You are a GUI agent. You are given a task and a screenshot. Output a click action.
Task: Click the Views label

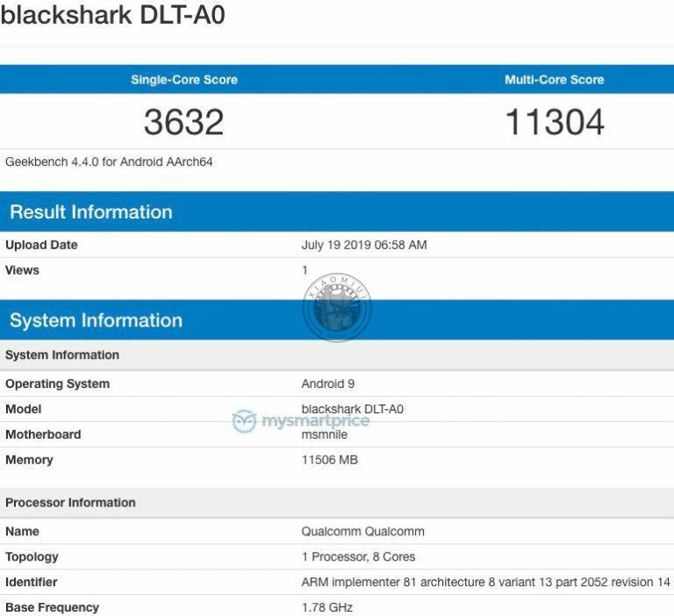[22, 270]
